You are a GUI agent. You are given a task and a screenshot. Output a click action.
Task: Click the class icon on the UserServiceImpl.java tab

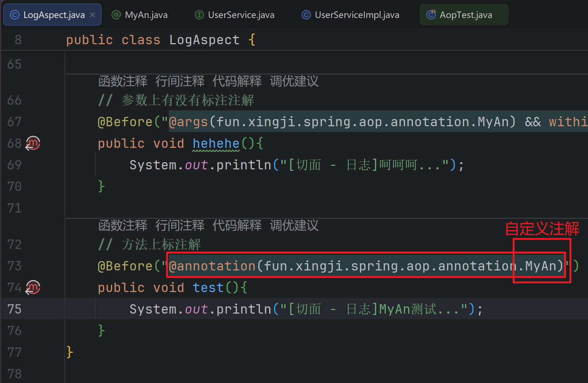coord(306,15)
